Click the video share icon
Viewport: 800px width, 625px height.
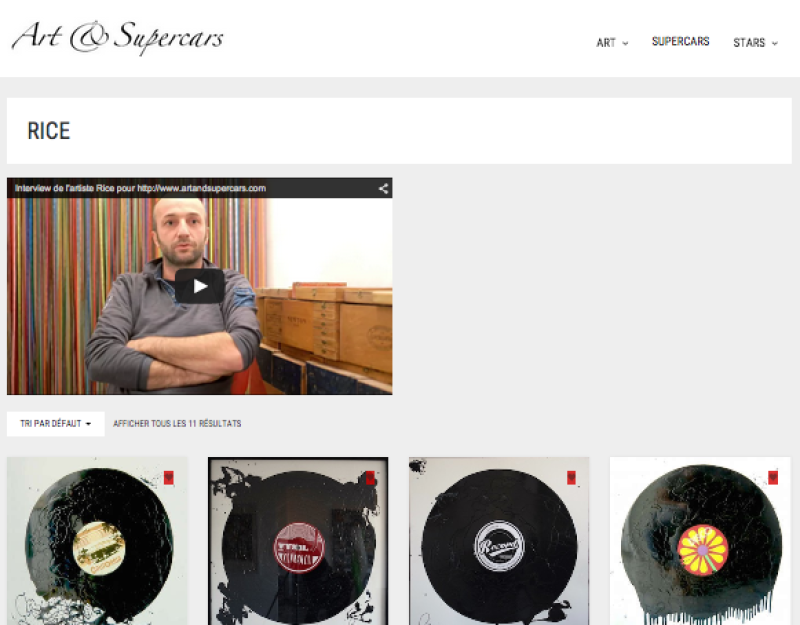[x=383, y=189]
